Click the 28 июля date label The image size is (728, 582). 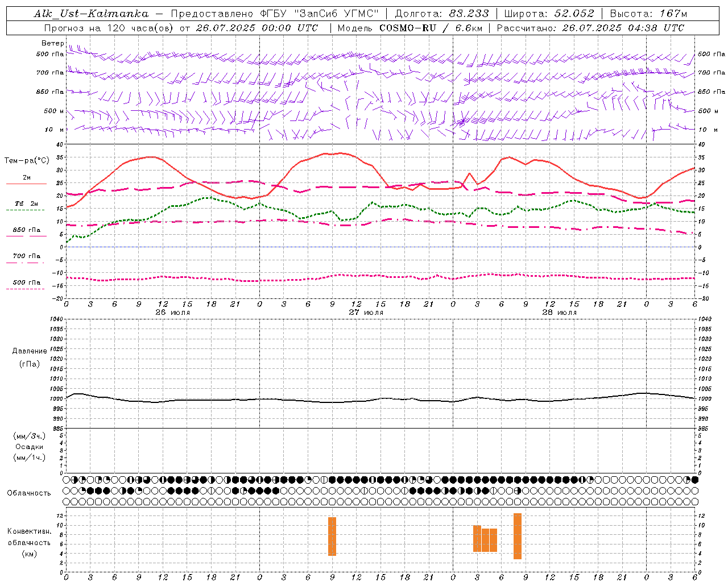pyautogui.click(x=560, y=313)
